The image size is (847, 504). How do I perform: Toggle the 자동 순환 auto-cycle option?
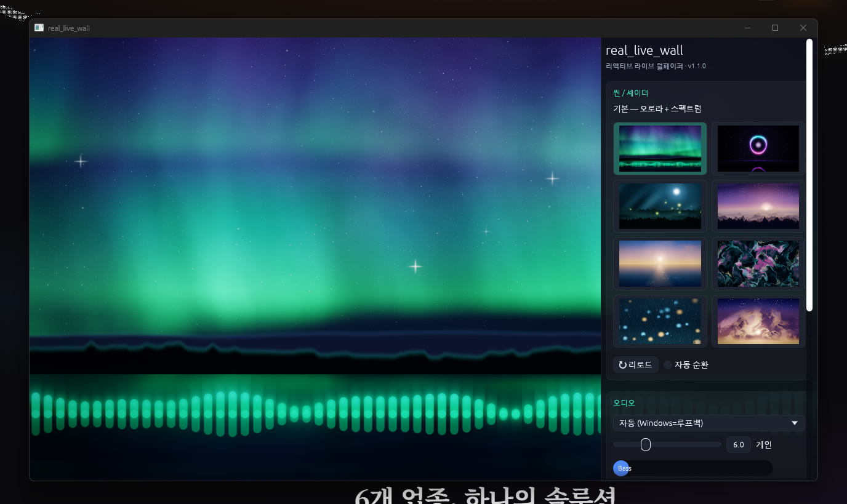point(686,365)
